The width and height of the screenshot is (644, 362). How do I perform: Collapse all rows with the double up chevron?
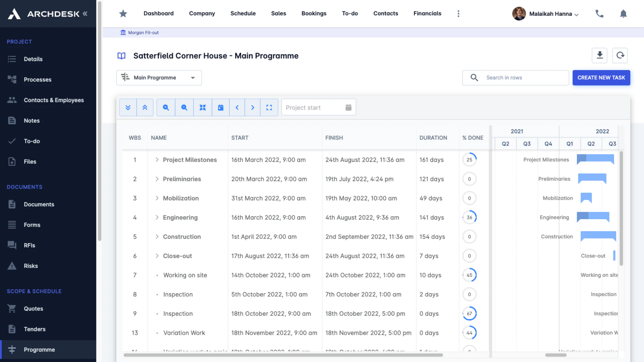(x=145, y=107)
